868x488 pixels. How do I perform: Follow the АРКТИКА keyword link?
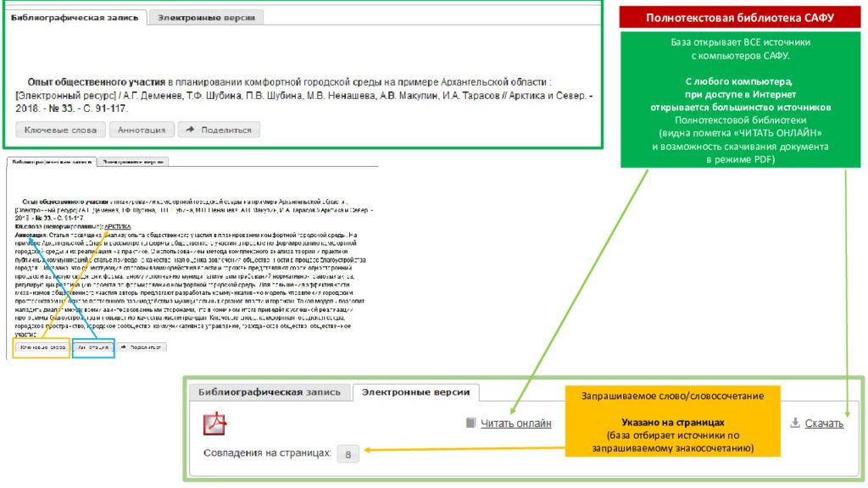click(x=118, y=227)
